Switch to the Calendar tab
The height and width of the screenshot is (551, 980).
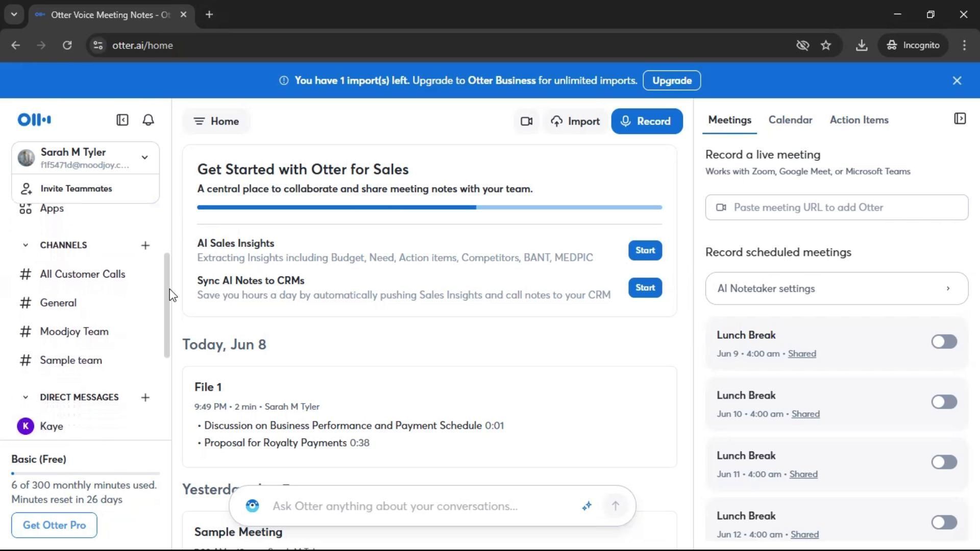pos(790,120)
